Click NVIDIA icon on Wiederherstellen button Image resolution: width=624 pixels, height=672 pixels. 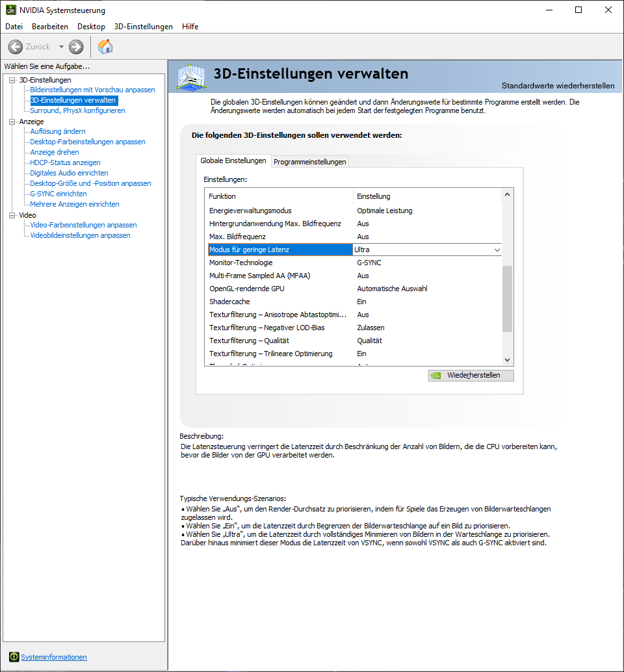click(x=436, y=376)
